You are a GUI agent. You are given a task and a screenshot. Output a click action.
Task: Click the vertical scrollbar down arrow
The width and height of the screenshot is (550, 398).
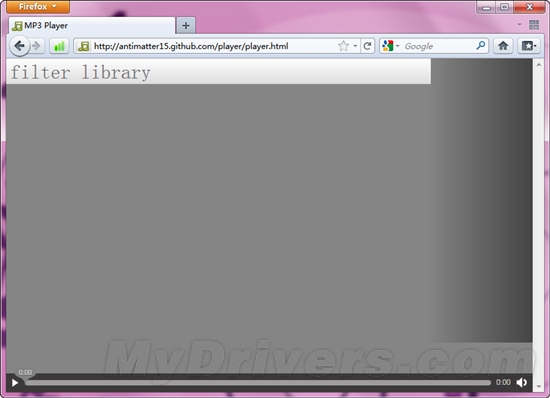538,387
